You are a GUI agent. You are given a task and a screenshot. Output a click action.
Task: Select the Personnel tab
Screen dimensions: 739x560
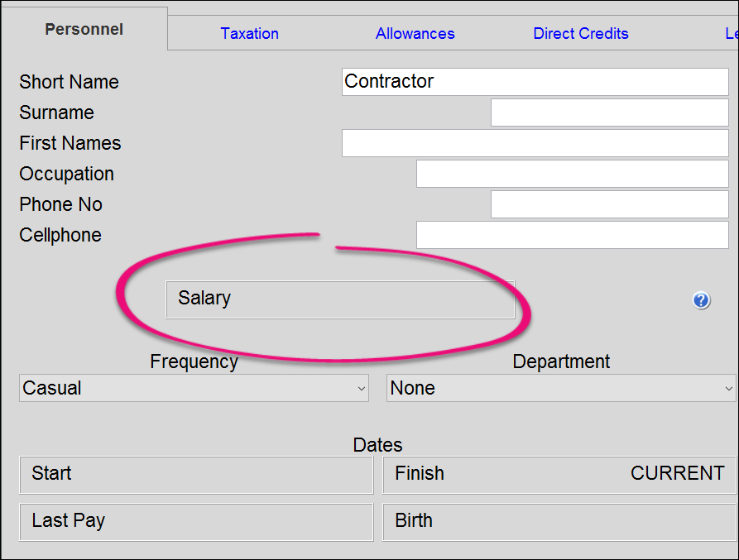[x=84, y=30]
